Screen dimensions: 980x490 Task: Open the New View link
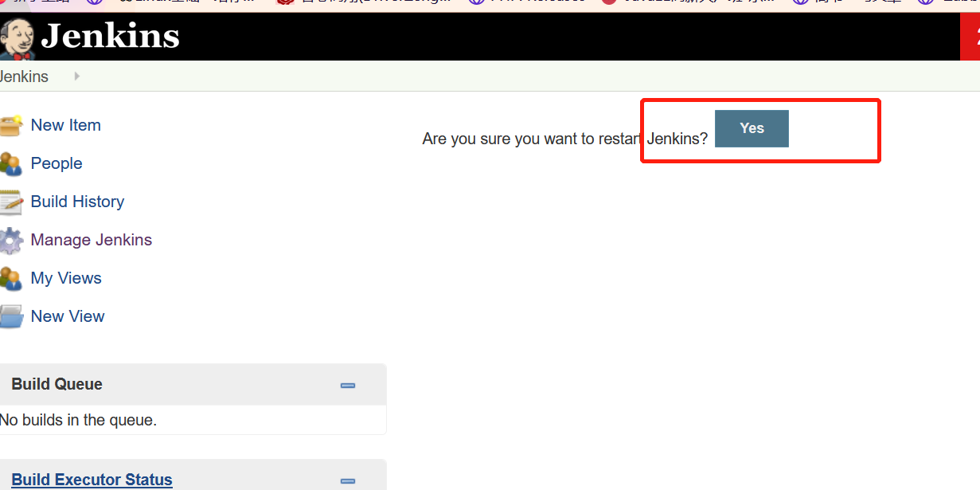68,316
